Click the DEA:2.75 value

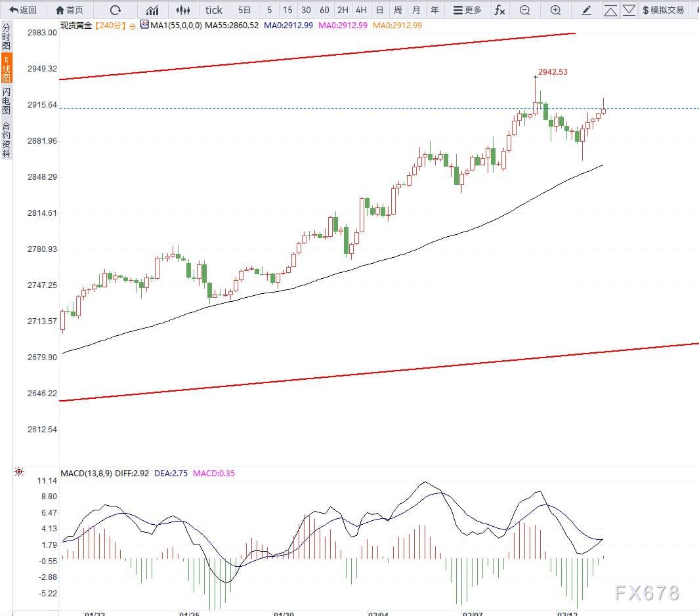pos(171,474)
